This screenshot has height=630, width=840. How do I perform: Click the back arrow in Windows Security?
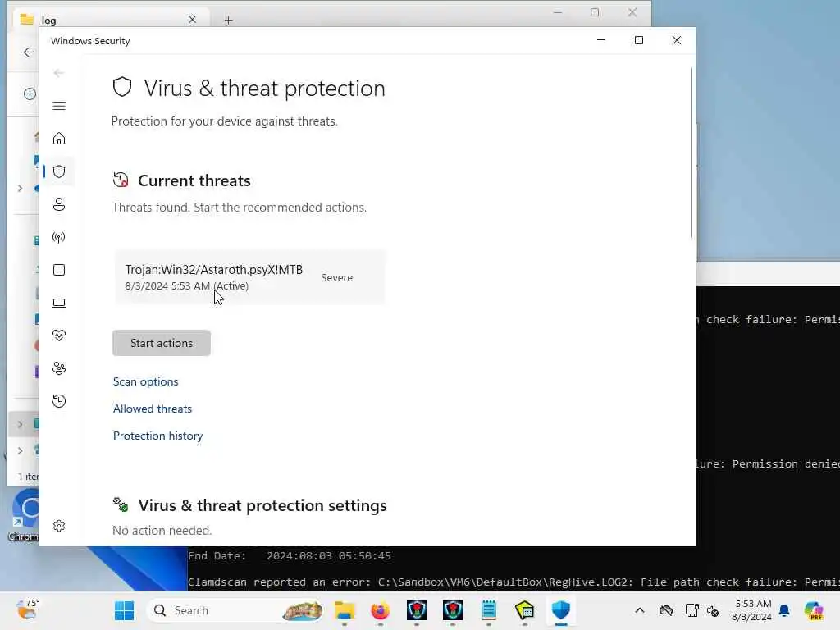tap(59, 73)
